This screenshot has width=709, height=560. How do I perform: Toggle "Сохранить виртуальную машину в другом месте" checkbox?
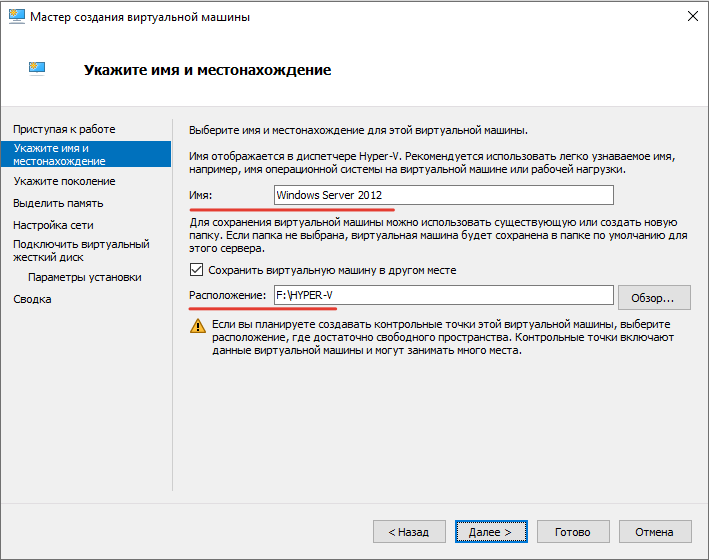point(196,270)
